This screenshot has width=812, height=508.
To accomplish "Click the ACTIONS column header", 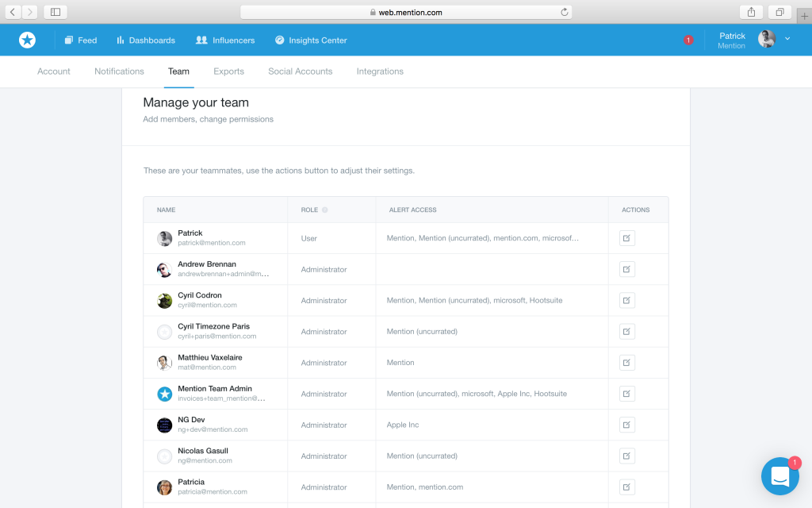I will click(x=635, y=210).
